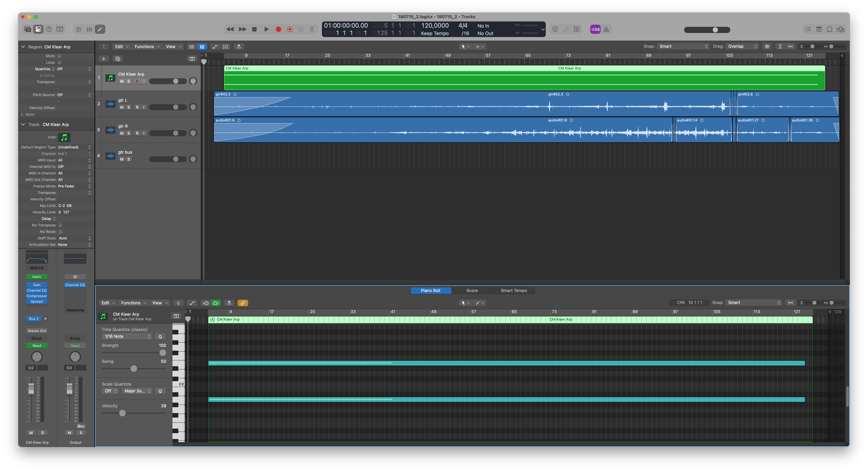This screenshot has width=868, height=471.
Task: Open the Library panel icon
Action: (27, 29)
